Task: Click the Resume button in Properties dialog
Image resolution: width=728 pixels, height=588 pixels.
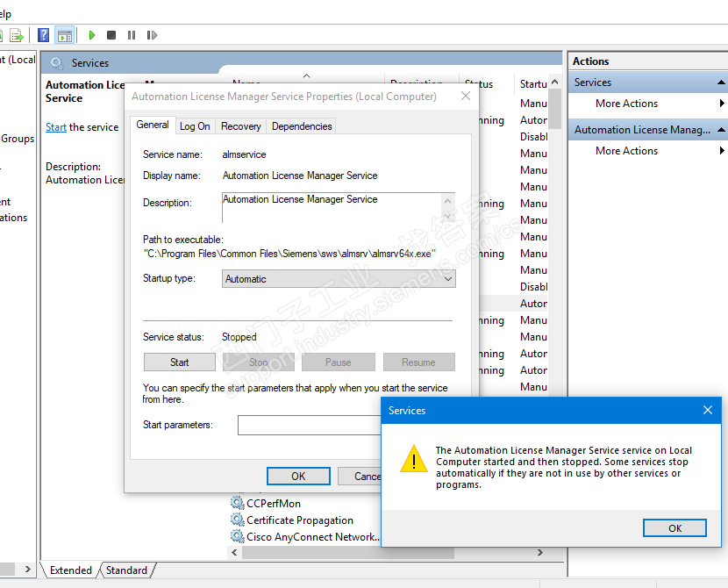Action: (x=418, y=362)
